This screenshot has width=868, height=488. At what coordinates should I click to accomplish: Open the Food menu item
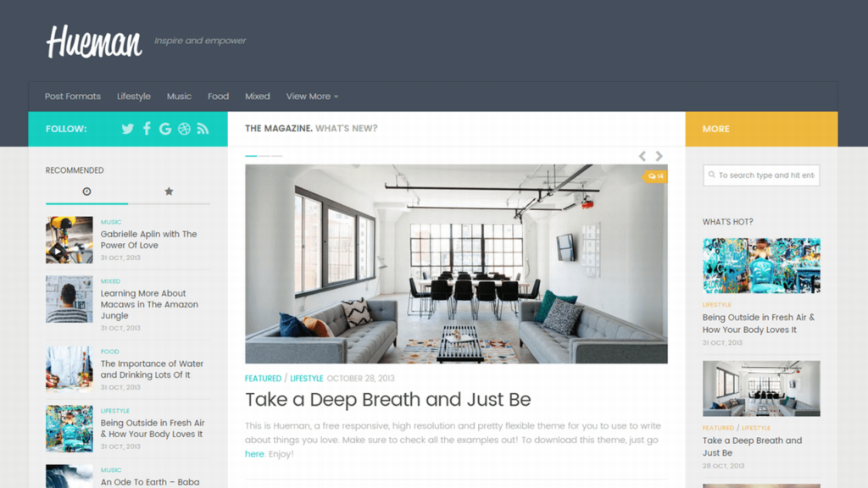(x=218, y=97)
